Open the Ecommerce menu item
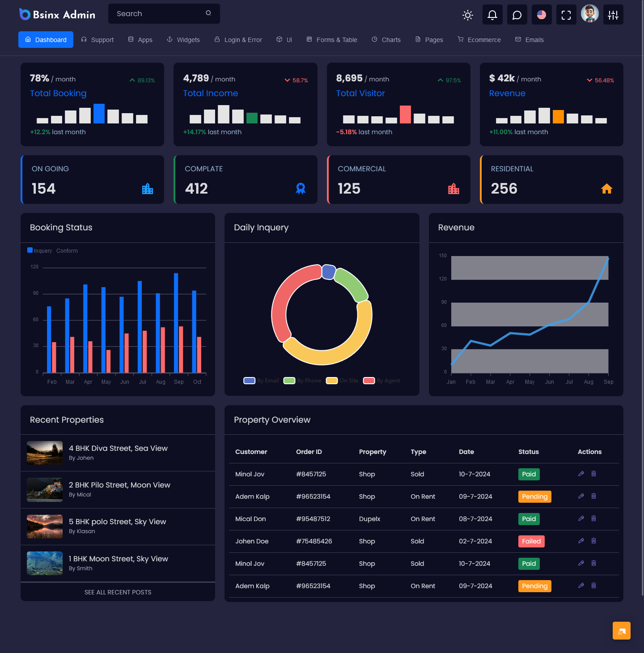 coord(479,40)
